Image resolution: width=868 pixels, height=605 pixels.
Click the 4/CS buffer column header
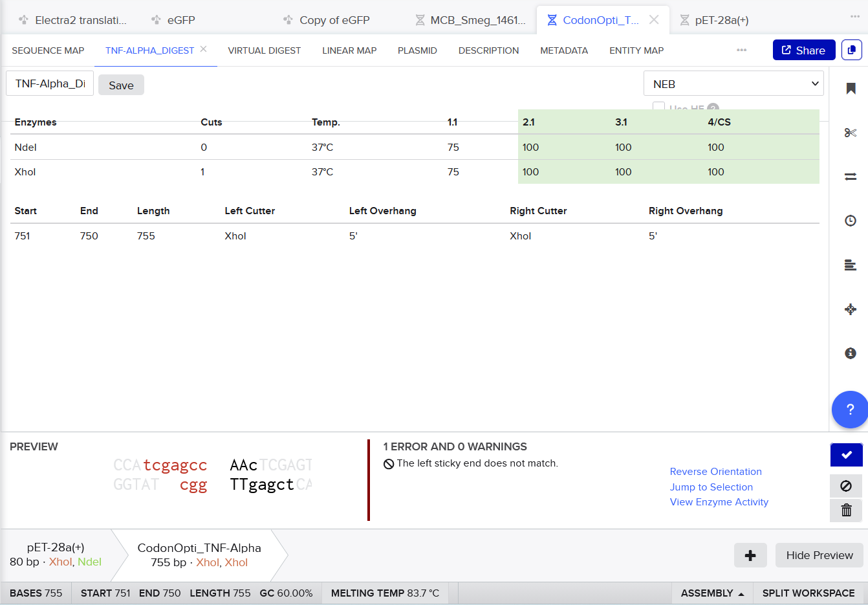click(x=719, y=122)
